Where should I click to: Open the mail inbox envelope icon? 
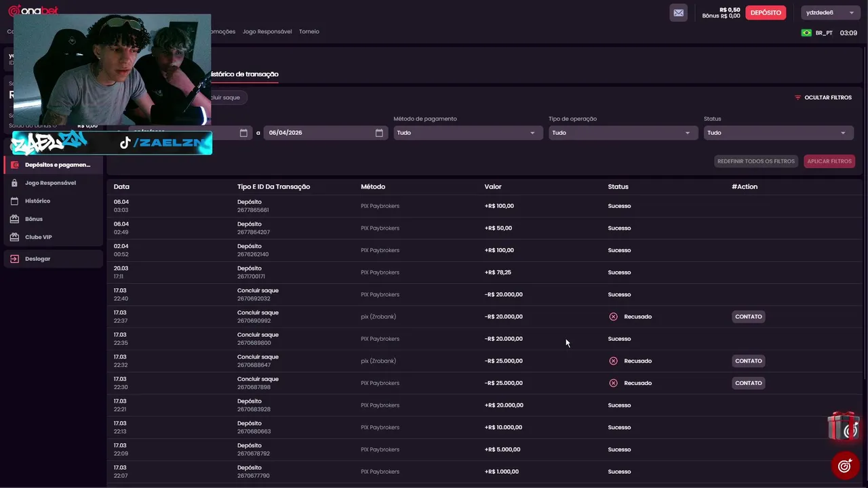(678, 12)
